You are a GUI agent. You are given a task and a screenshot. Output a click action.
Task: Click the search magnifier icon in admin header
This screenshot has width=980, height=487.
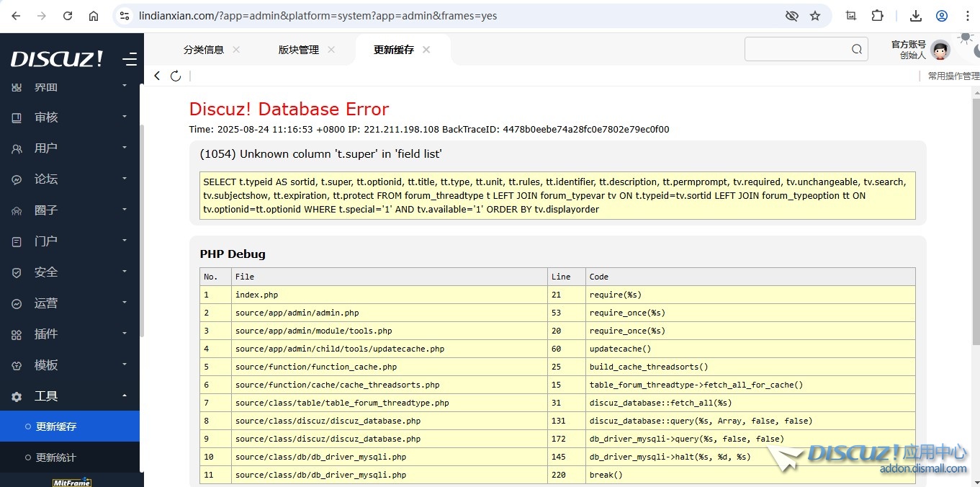pyautogui.click(x=856, y=50)
